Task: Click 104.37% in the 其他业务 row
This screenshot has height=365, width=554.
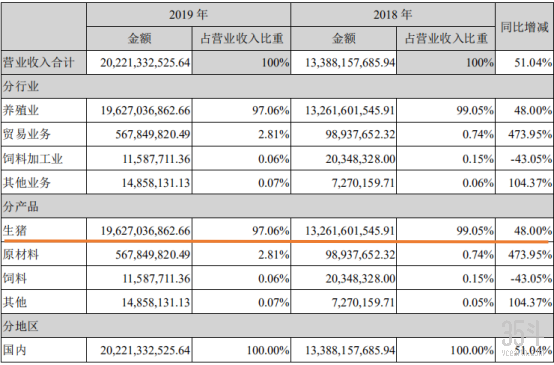Action: click(530, 183)
